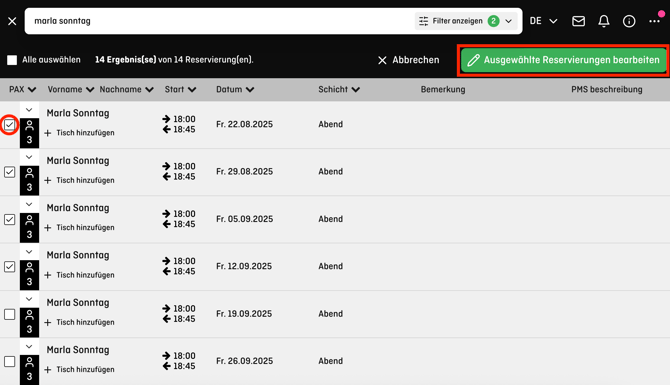Click the Abend shift in the 05.09.2025 row
This screenshot has width=670, height=385.
click(x=330, y=219)
